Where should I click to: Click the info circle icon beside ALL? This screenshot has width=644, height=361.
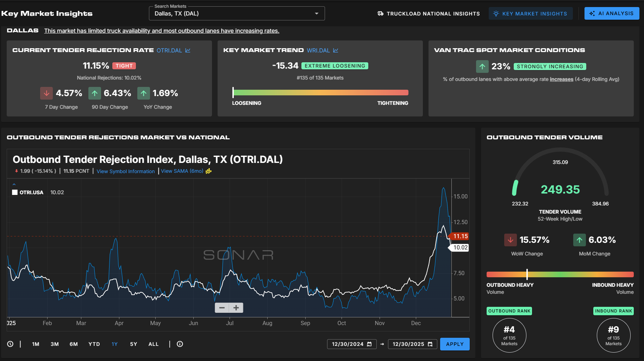click(x=180, y=344)
